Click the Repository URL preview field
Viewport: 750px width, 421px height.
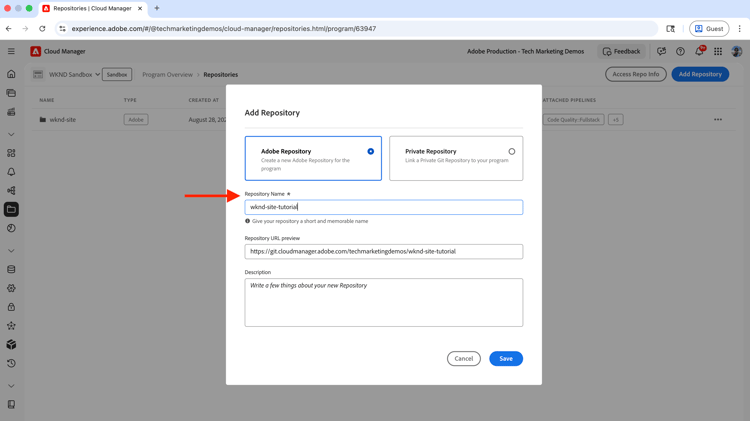pyautogui.click(x=384, y=252)
